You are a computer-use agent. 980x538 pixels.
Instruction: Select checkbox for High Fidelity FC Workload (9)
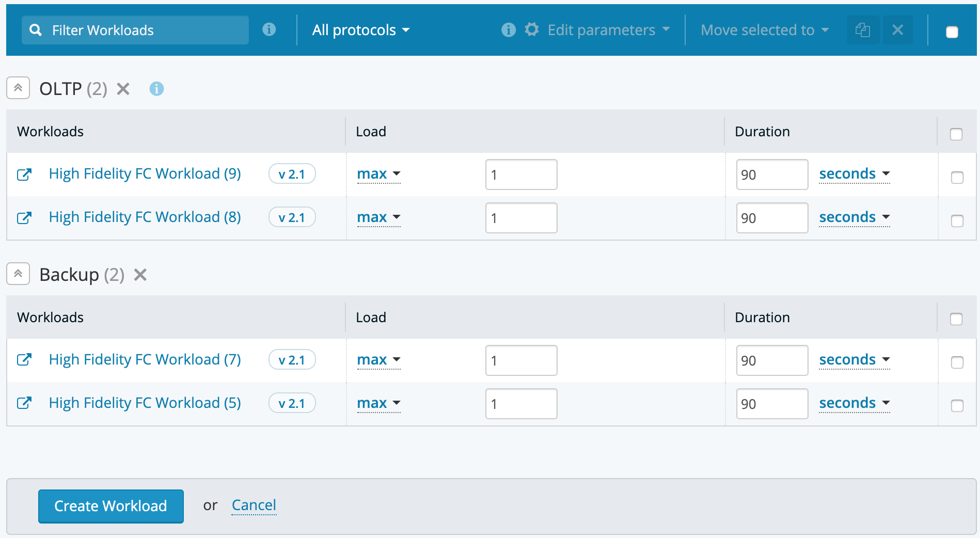[957, 178]
